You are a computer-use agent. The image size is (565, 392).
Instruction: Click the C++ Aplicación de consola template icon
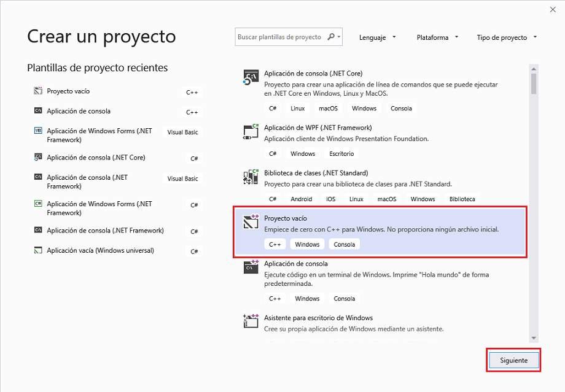click(251, 267)
